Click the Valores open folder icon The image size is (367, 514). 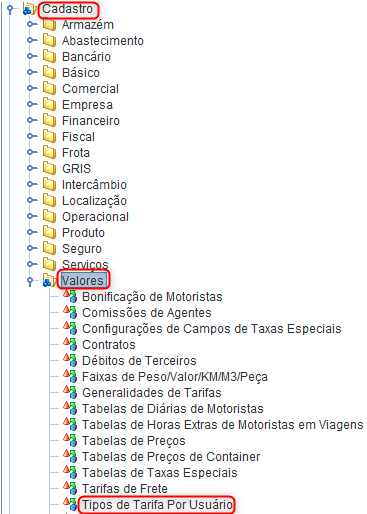pyautogui.click(x=49, y=281)
